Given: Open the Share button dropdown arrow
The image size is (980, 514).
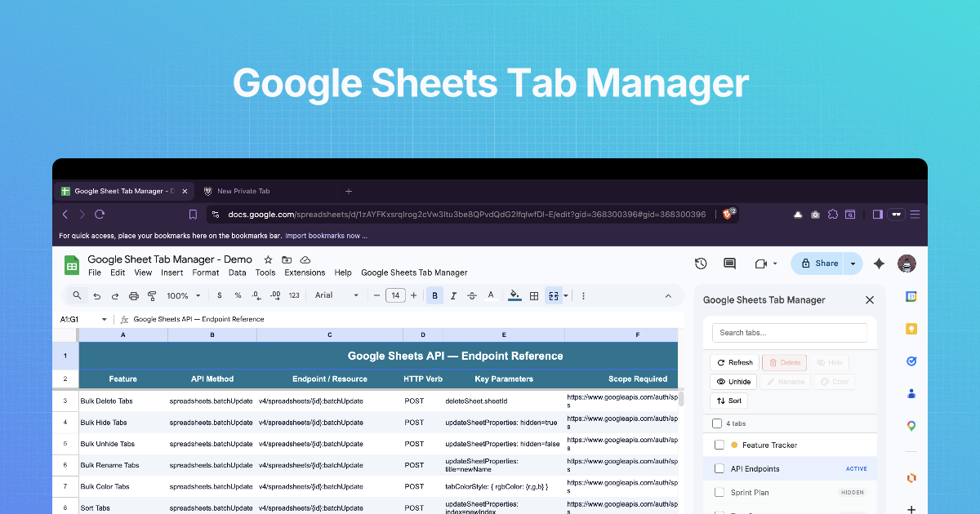Looking at the screenshot, I should point(852,264).
